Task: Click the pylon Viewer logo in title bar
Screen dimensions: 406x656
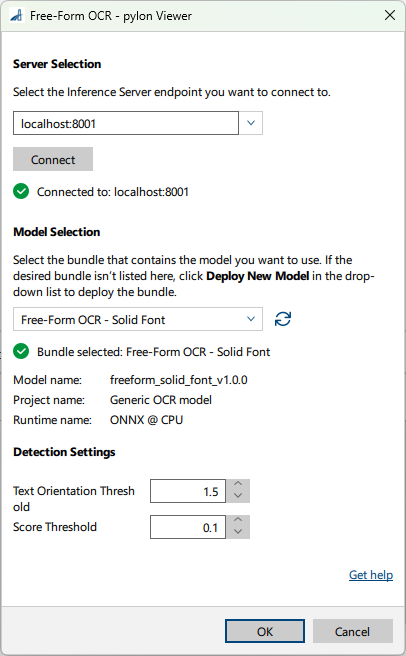Action: tap(17, 16)
